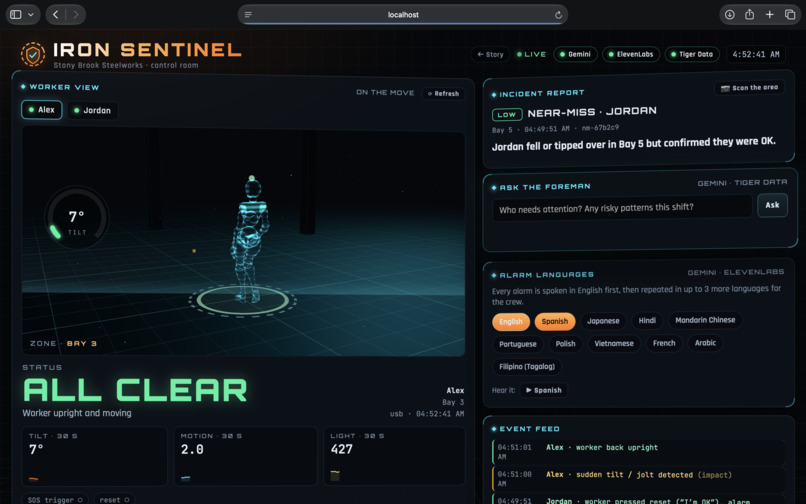Open the Safari downloads icon
806x504 pixels.
coord(729,14)
